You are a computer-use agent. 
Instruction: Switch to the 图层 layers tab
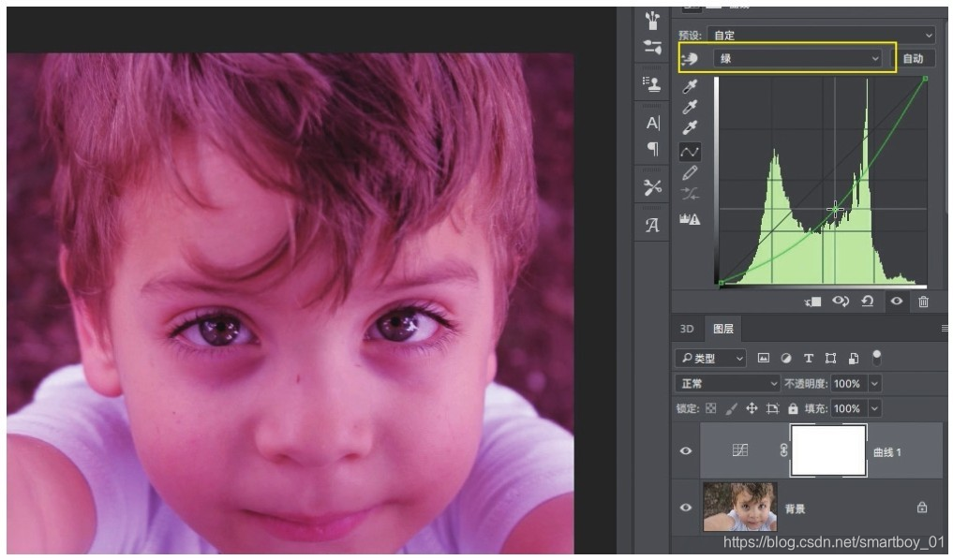tap(723, 329)
